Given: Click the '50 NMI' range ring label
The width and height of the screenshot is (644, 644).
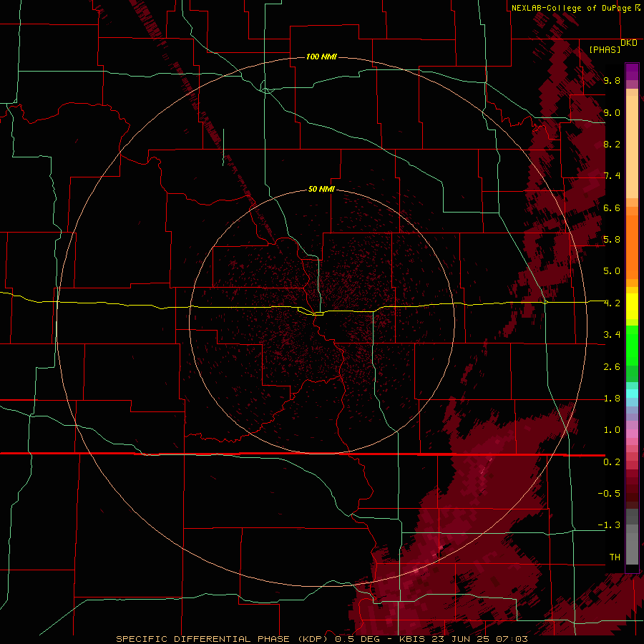Looking at the screenshot, I should point(321,189).
